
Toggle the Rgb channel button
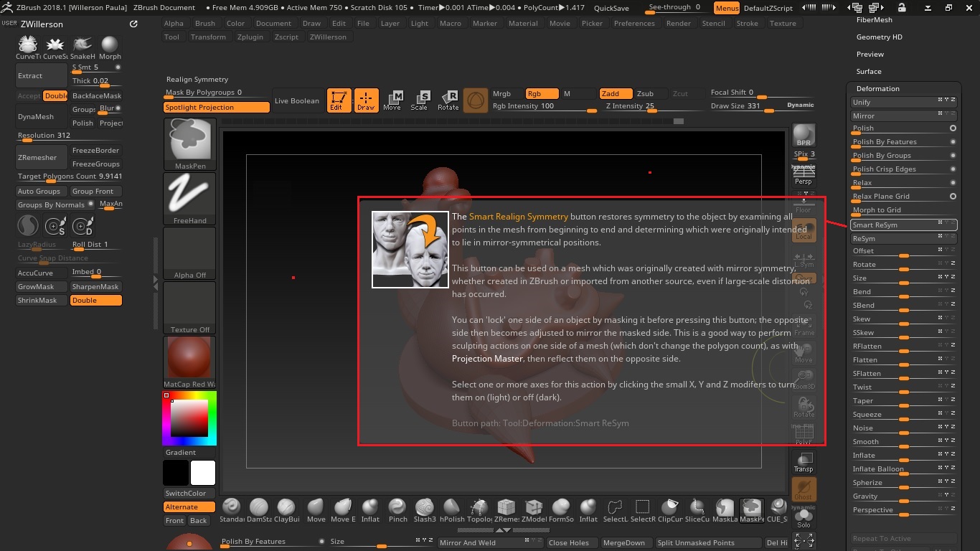tap(542, 93)
